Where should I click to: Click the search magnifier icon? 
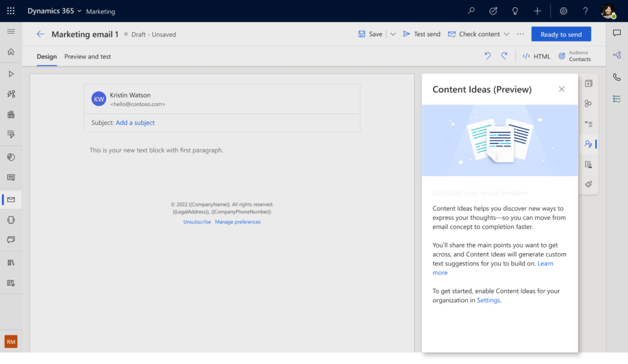point(471,11)
